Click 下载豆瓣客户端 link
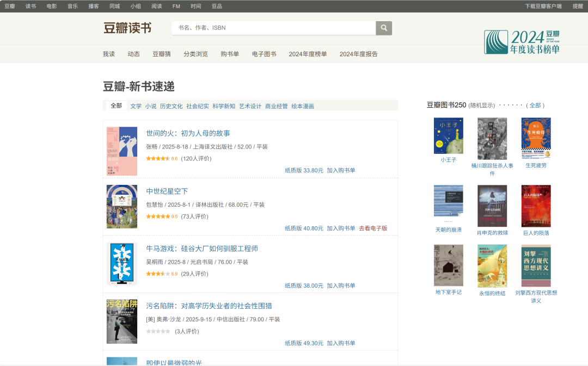The width and height of the screenshot is (588, 366). click(x=543, y=6)
